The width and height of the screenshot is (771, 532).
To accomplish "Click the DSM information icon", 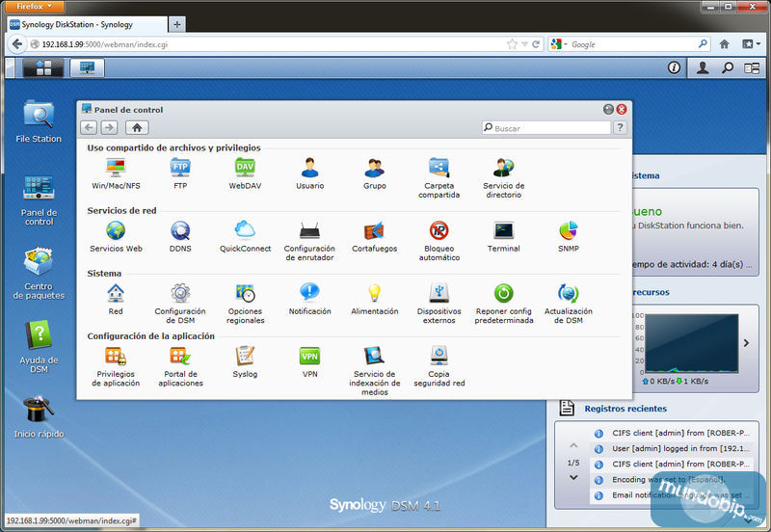I will [674, 67].
